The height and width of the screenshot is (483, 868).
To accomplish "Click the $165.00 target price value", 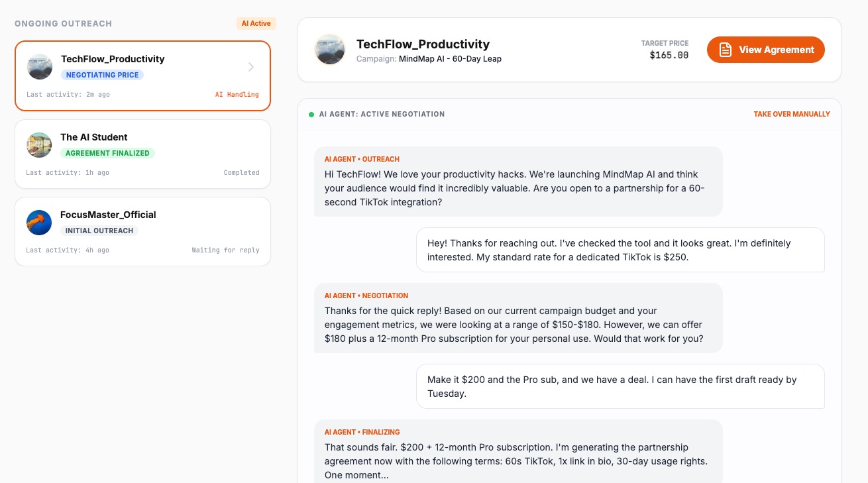I will point(669,56).
